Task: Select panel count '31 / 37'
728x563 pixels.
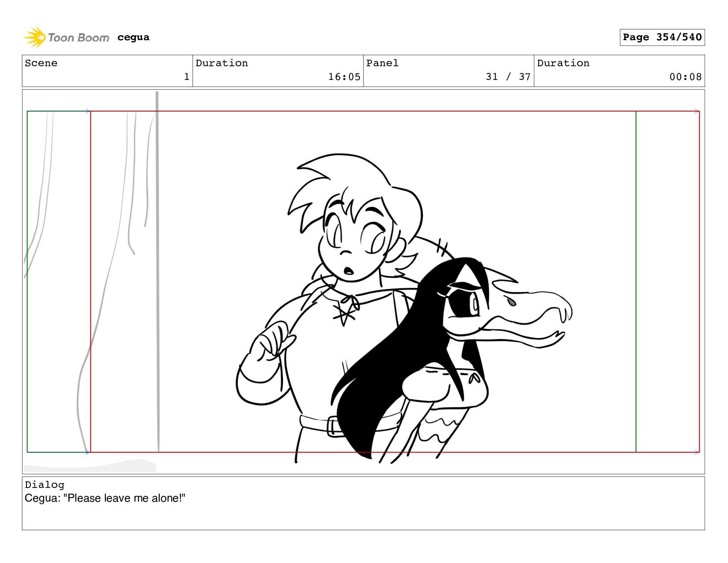Action: click(x=508, y=77)
